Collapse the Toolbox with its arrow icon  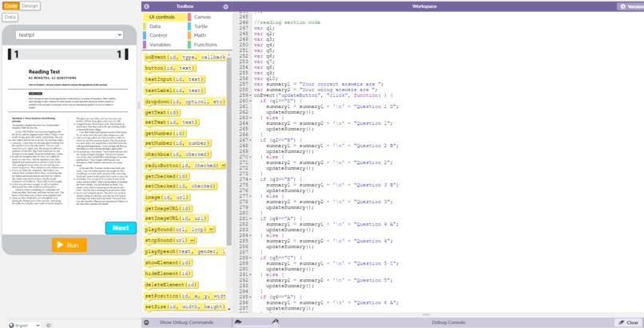pyautogui.click(x=147, y=6)
